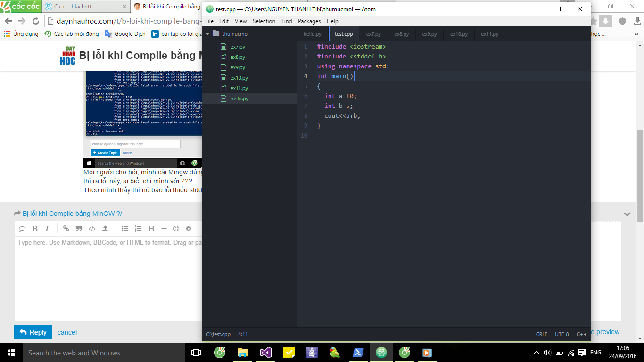This screenshot has width=644, height=362.
Task: Open the emoji picker smiley icon
Action: pos(176,229)
